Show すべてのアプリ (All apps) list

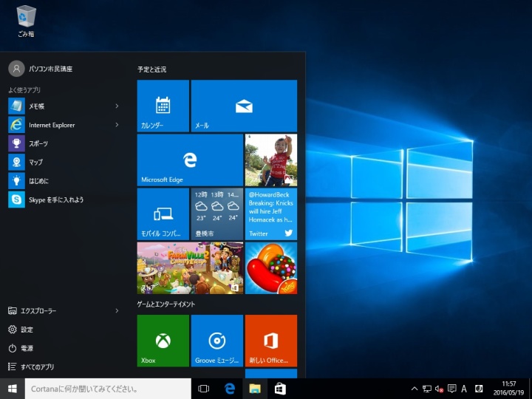click(37, 366)
